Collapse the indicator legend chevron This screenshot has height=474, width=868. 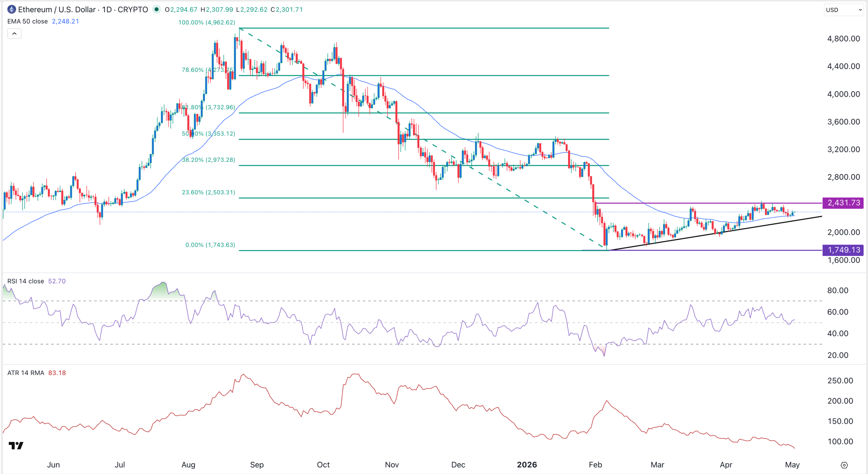[14, 34]
